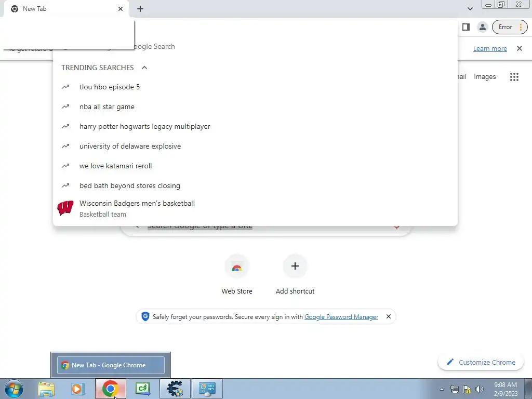The width and height of the screenshot is (532, 399).
Task: Launch Windows Media Player from taskbar
Action: (78, 389)
